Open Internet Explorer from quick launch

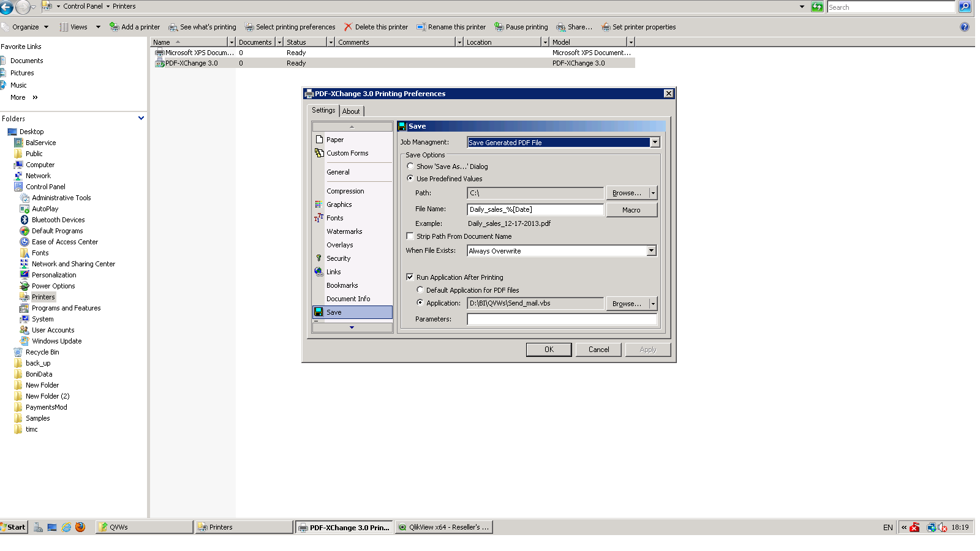click(x=66, y=527)
